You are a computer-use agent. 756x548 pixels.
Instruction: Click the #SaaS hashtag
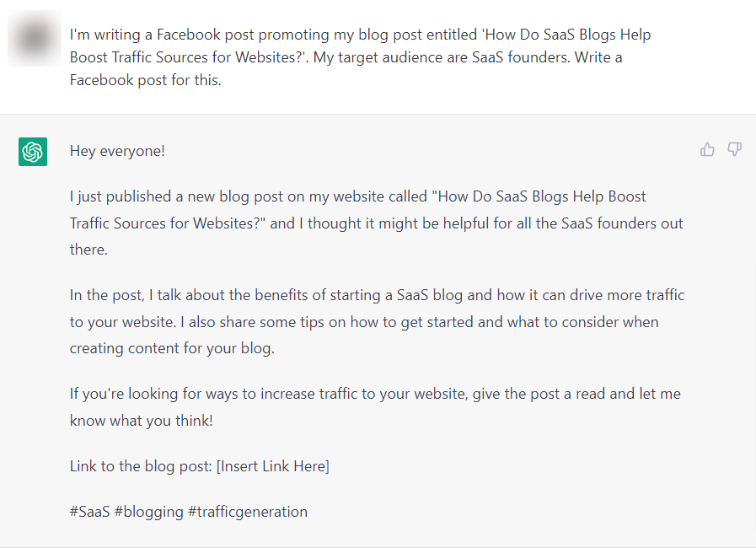tap(90, 511)
